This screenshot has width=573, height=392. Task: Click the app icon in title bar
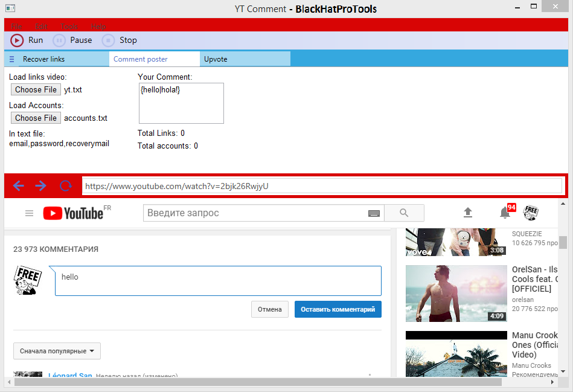coord(10,8)
